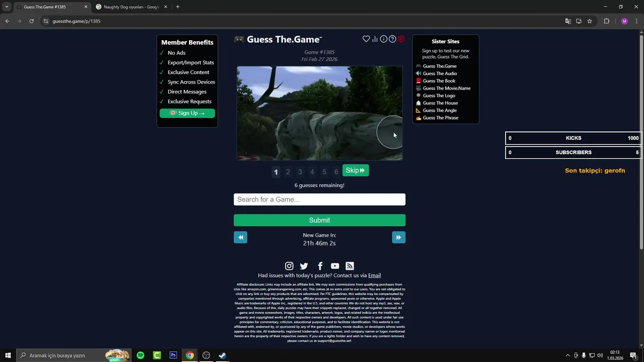
Task: Open Spotify from the taskbar
Action: click(140, 355)
